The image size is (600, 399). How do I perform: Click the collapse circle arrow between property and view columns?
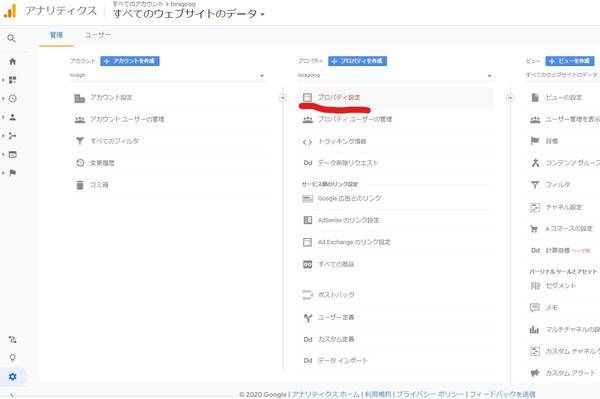coord(510,98)
